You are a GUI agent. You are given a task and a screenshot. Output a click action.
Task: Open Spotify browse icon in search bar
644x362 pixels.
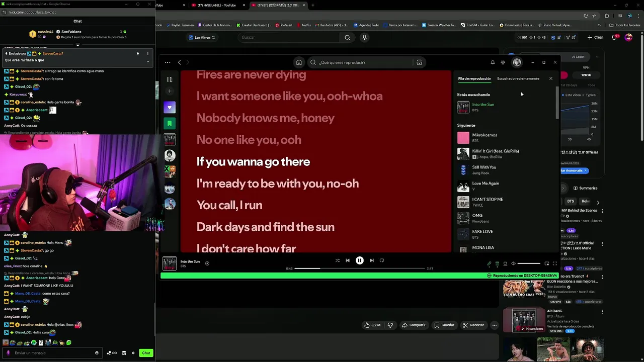(x=419, y=62)
